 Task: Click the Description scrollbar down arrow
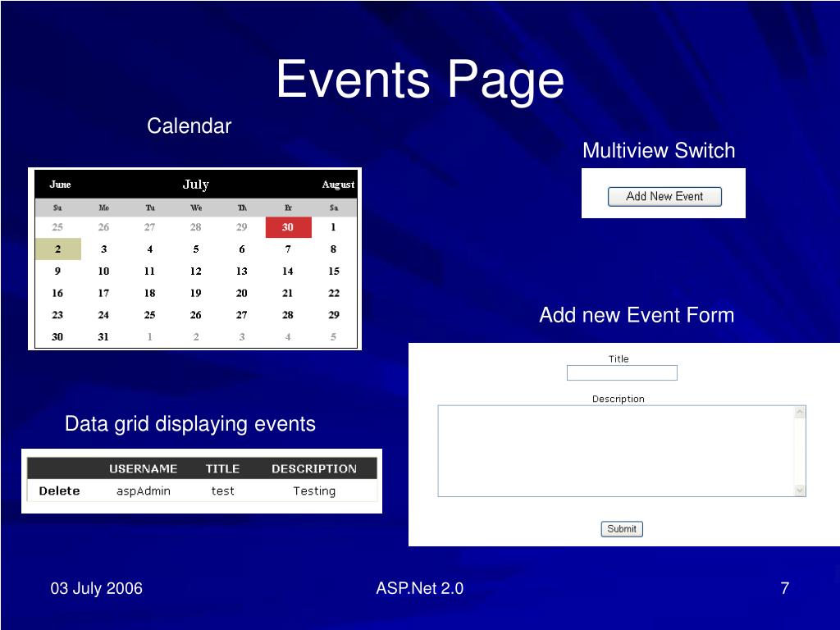coord(800,491)
